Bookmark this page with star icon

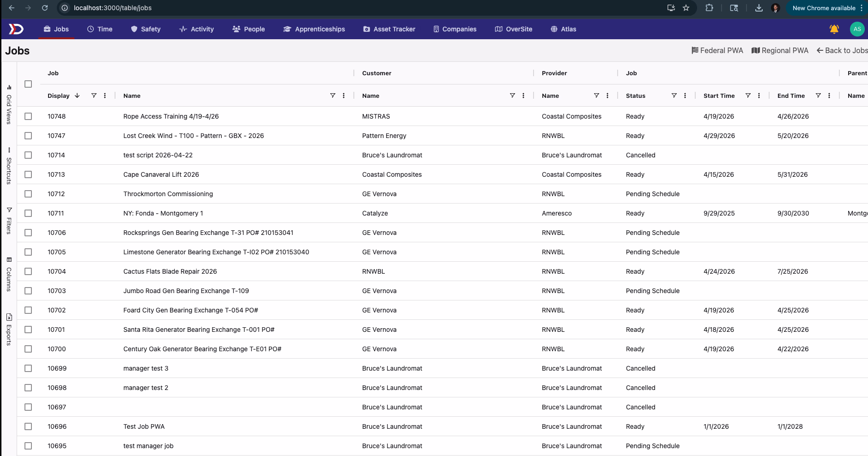686,8
